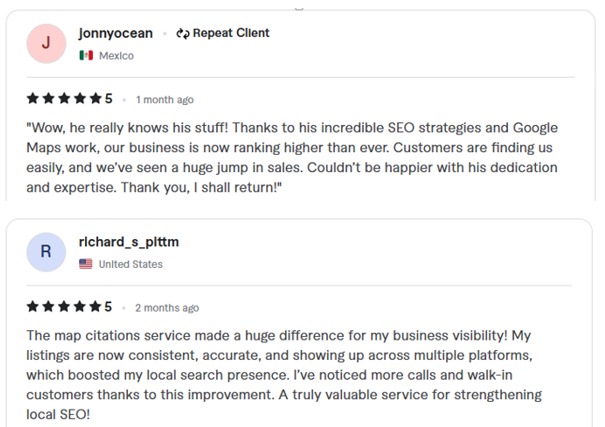The image size is (605, 427).
Task: Click the United States country text
Action: [x=131, y=264]
